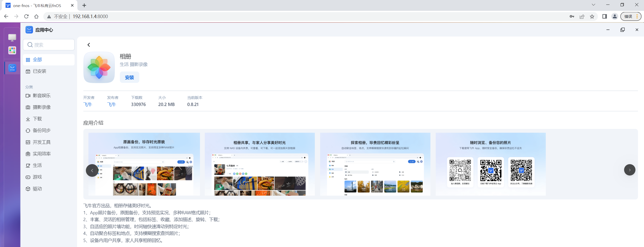
Task: Open the 游戏 category
Action: click(x=49, y=177)
